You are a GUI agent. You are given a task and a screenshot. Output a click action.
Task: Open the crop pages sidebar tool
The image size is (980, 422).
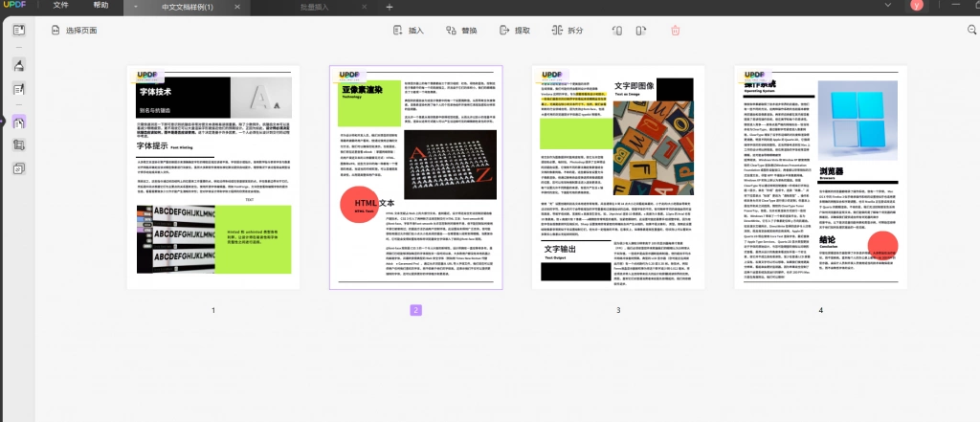tap(19, 145)
